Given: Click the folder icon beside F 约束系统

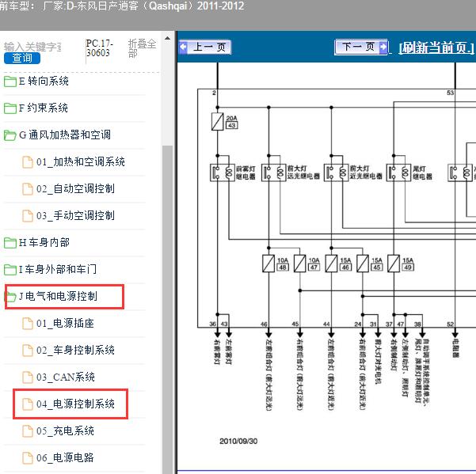Looking at the screenshot, I should pyautogui.click(x=10, y=108).
